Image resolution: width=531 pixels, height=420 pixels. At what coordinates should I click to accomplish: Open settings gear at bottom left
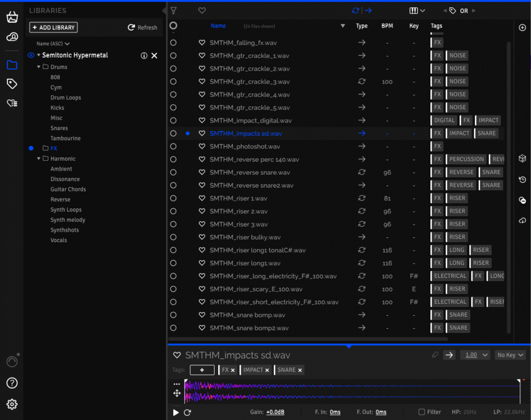pos(12,404)
